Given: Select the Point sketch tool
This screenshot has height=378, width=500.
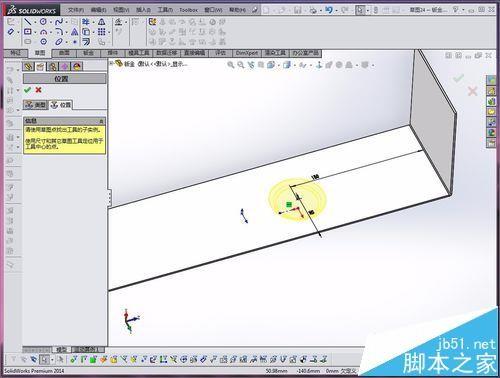Looking at the screenshot, I should pyautogui.click(x=75, y=42).
